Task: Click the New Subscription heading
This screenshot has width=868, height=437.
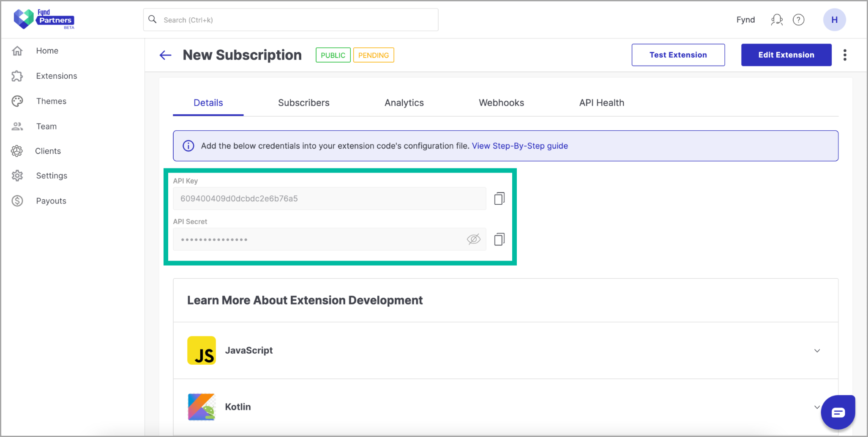Action: pyautogui.click(x=242, y=55)
